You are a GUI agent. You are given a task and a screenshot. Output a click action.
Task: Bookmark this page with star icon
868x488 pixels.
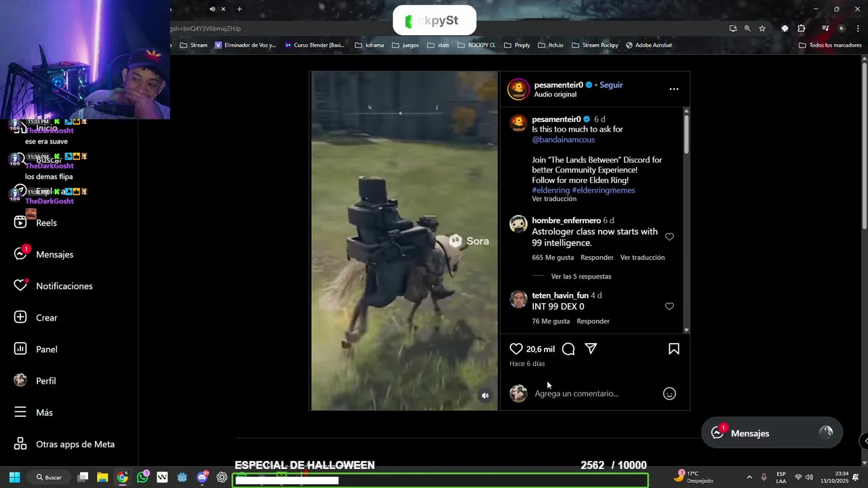(762, 28)
